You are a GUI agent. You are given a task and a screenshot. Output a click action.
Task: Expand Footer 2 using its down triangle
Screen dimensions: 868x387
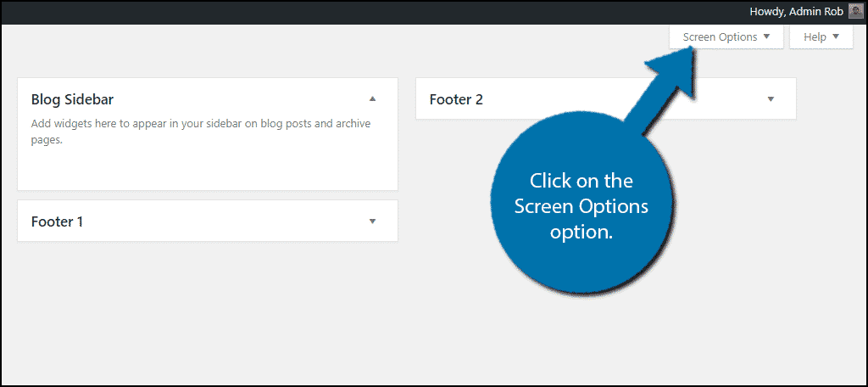[771, 99]
